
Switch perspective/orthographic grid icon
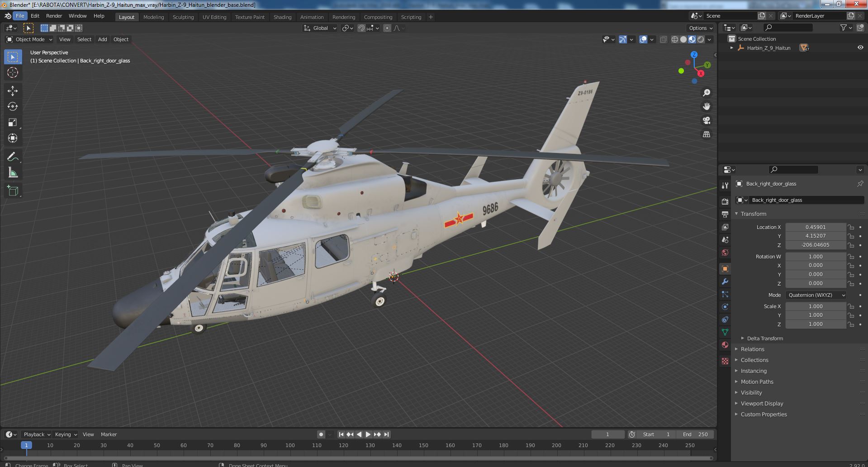[706, 134]
